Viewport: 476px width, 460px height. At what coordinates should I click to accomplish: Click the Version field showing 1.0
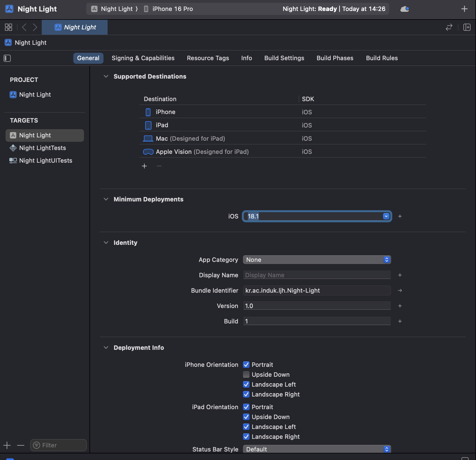pos(317,306)
